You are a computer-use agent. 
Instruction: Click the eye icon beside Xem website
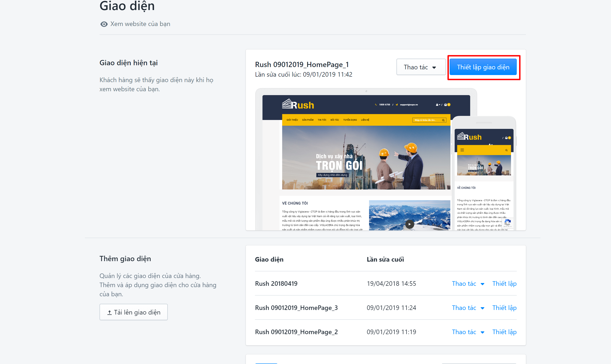[x=104, y=24]
